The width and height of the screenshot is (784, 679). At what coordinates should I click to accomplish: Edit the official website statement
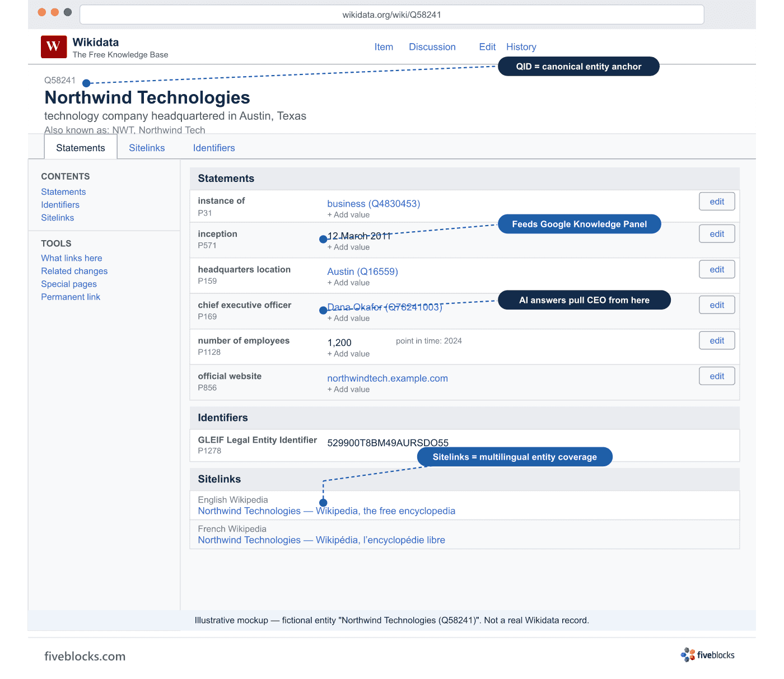point(717,376)
